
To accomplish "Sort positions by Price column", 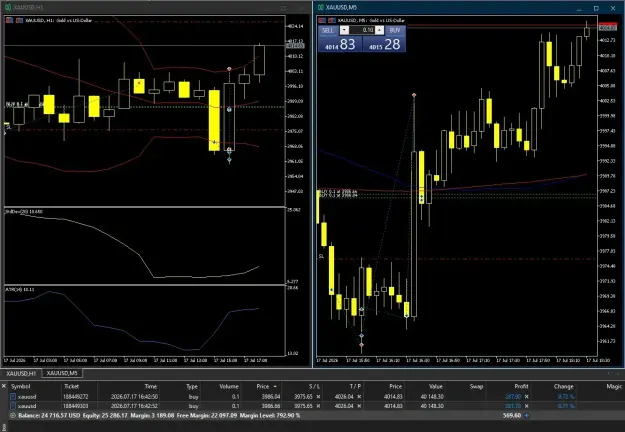I will click(x=263, y=386).
